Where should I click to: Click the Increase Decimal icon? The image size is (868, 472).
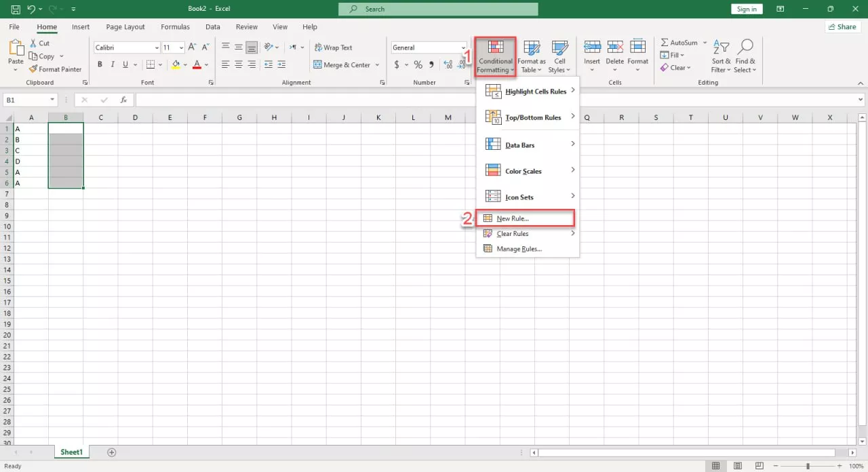[x=448, y=65]
